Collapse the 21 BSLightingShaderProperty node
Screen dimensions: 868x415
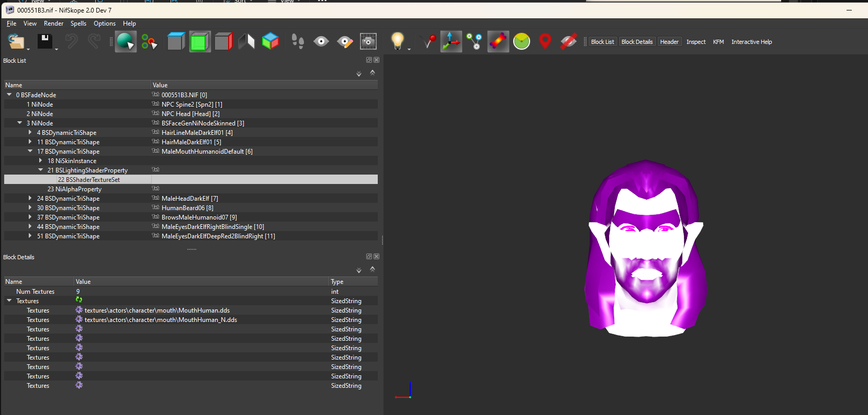pos(41,170)
